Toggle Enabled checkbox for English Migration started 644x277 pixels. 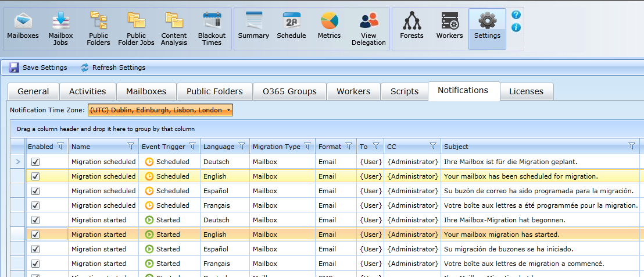[x=35, y=235]
